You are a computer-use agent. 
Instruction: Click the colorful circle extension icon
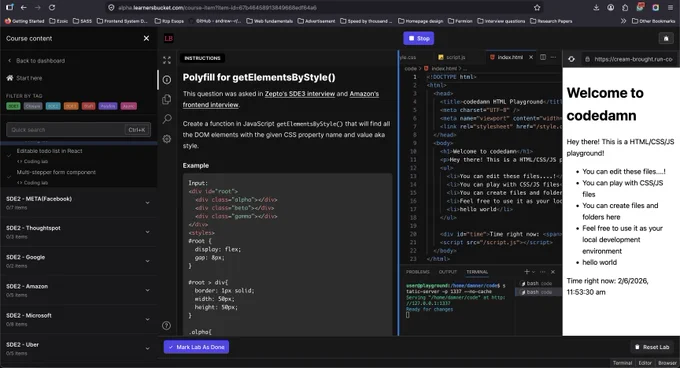655,7
